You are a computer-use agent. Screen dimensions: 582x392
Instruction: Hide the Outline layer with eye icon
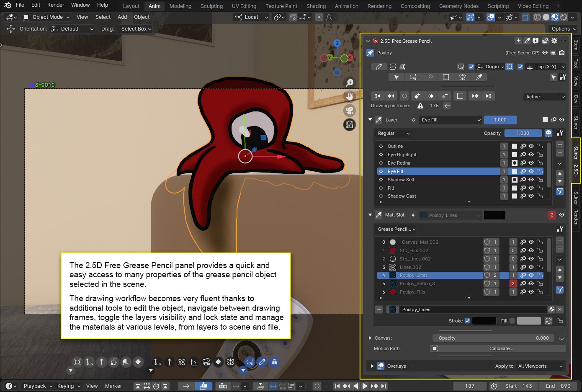click(x=531, y=146)
